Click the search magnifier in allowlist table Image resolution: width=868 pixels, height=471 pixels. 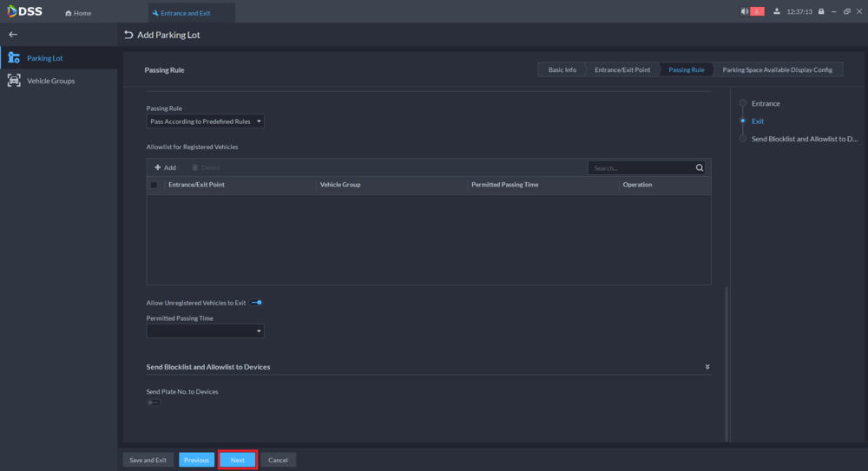click(x=700, y=168)
